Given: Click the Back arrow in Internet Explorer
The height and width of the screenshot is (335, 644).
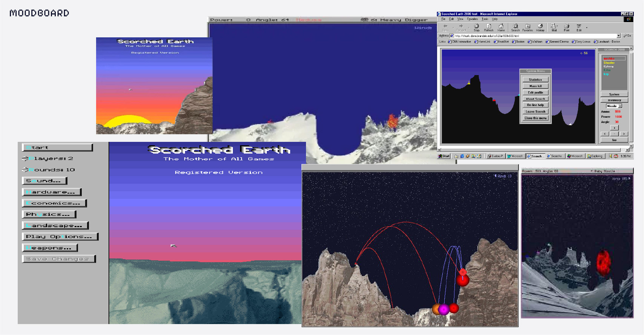Looking at the screenshot, I should click(x=445, y=26).
